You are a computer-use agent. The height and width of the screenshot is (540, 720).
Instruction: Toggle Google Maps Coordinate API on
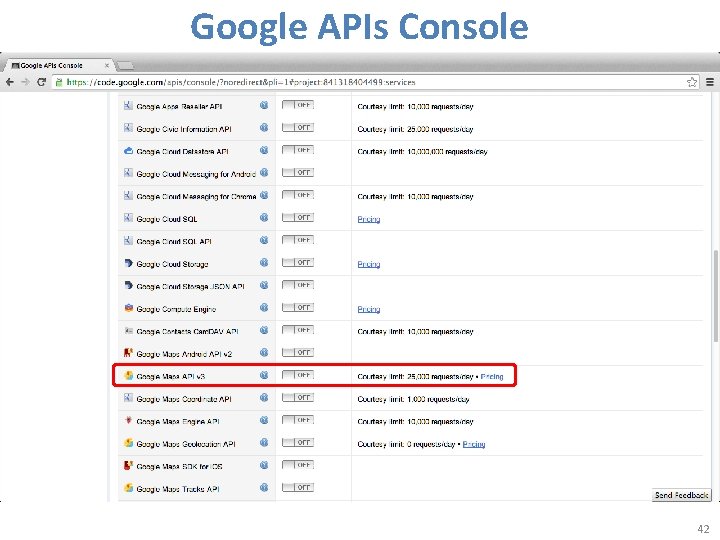(x=298, y=398)
